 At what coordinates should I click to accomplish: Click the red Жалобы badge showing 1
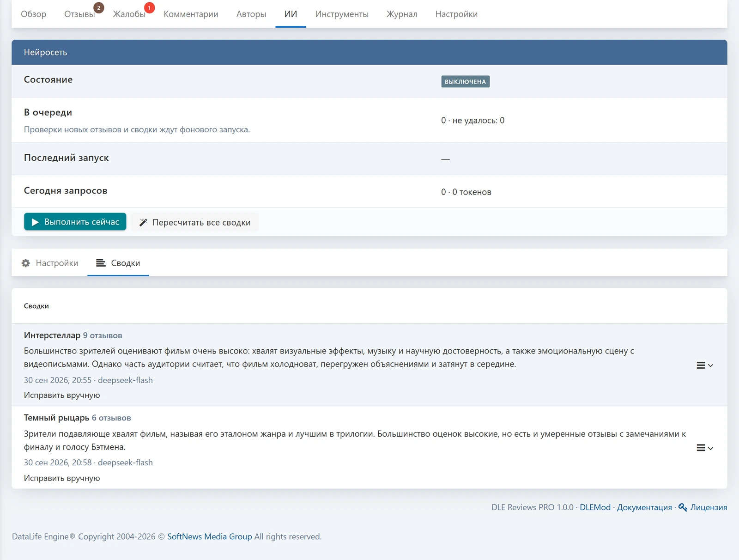pyautogui.click(x=149, y=8)
